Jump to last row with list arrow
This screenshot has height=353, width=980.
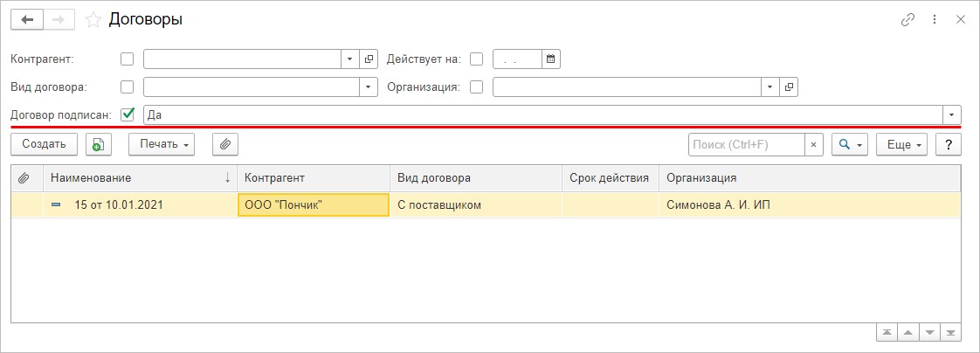951,333
